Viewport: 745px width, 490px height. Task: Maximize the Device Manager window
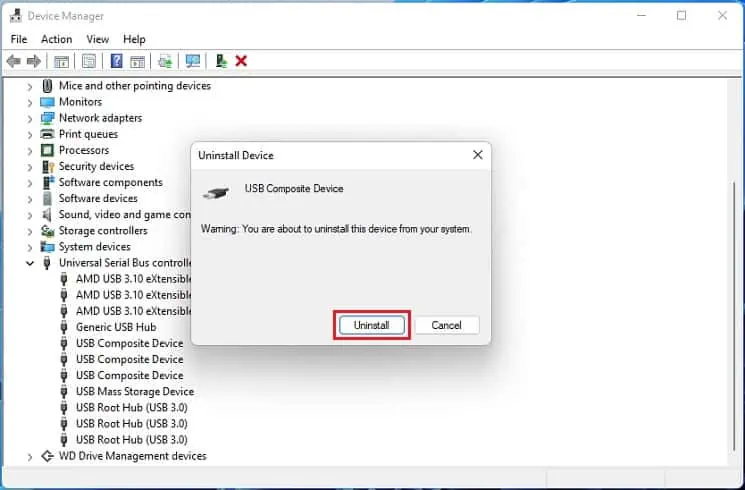tap(681, 16)
